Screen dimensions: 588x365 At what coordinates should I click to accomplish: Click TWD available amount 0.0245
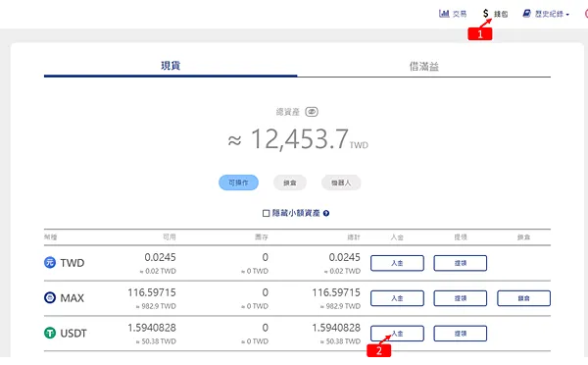[160, 258]
